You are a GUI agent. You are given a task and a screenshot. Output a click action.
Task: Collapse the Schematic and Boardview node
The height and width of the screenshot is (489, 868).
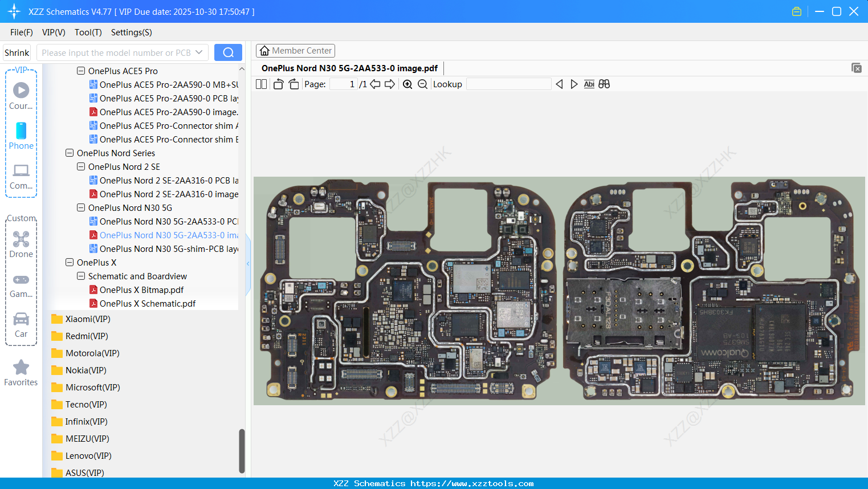pos(80,276)
